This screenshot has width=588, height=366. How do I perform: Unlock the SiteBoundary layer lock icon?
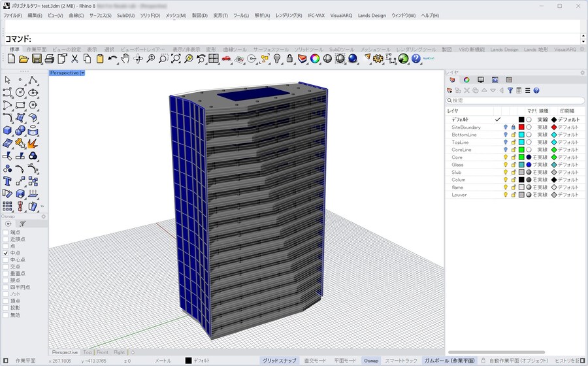point(514,127)
